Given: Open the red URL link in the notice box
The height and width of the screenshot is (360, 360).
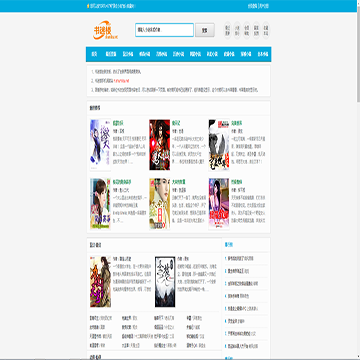Looking at the screenshot, I should [121, 81].
